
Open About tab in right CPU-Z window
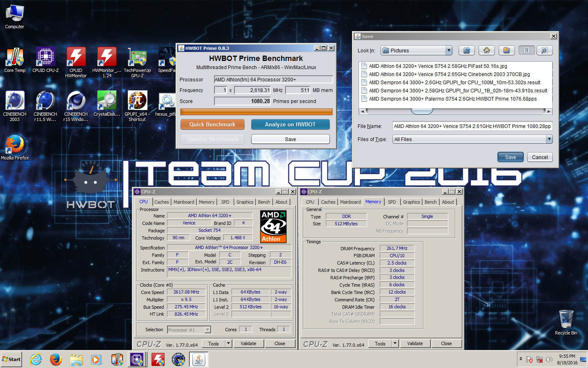(448, 202)
